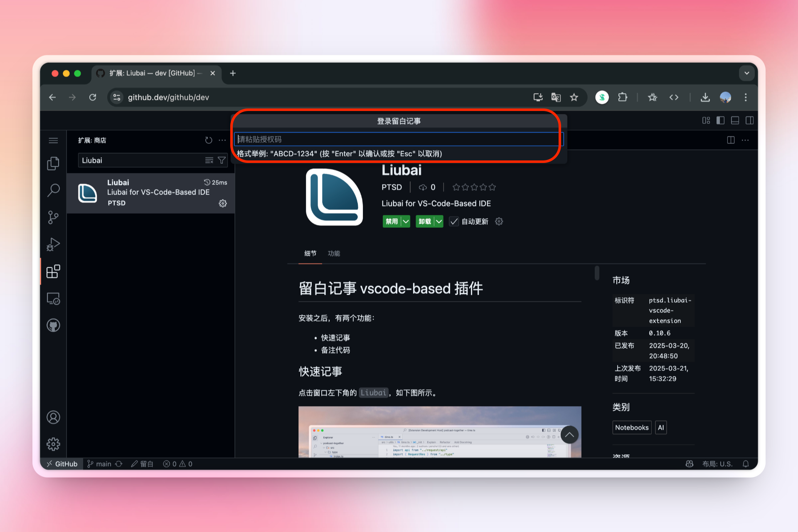798x532 pixels.
Task: Toggle secondary side bar visibility
Action: (750, 121)
